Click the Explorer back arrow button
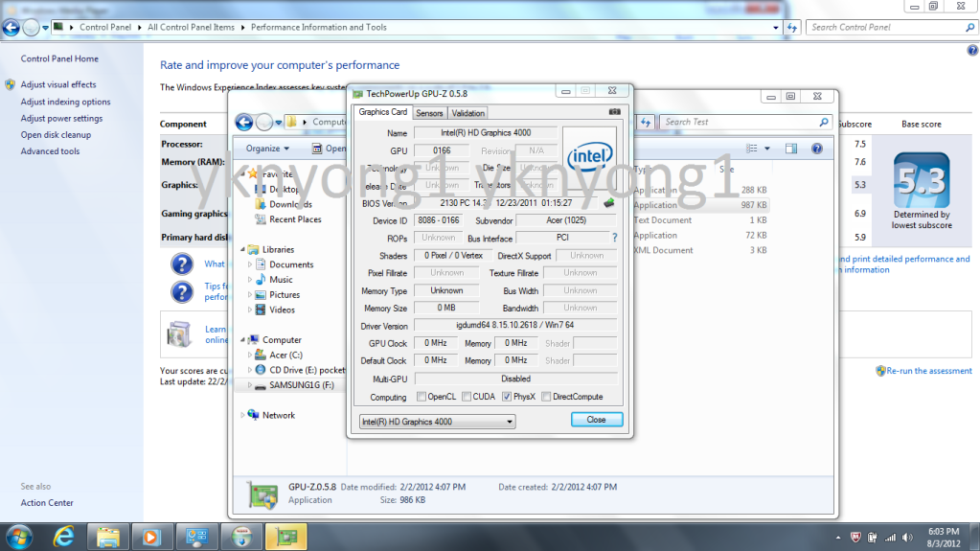The image size is (980, 551). (244, 122)
